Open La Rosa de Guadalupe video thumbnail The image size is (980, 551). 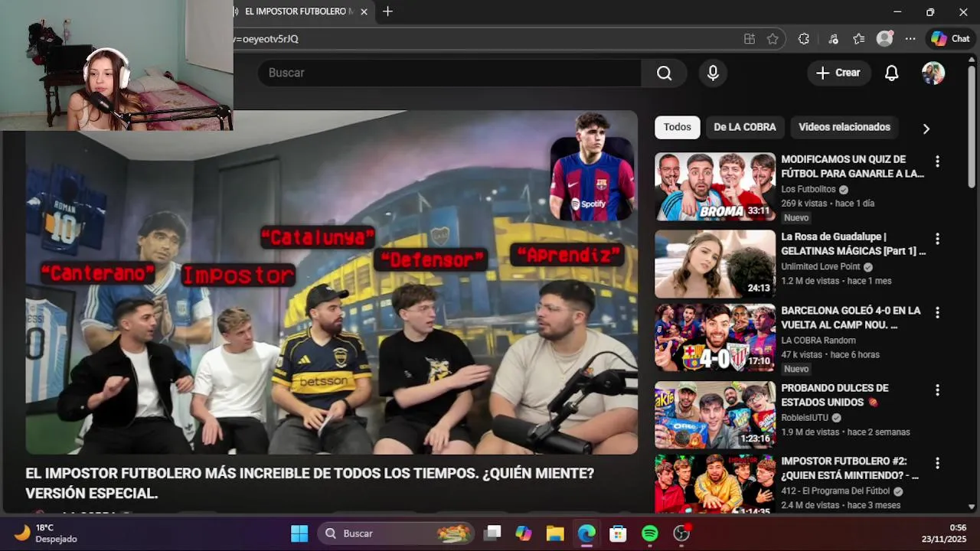[715, 264]
